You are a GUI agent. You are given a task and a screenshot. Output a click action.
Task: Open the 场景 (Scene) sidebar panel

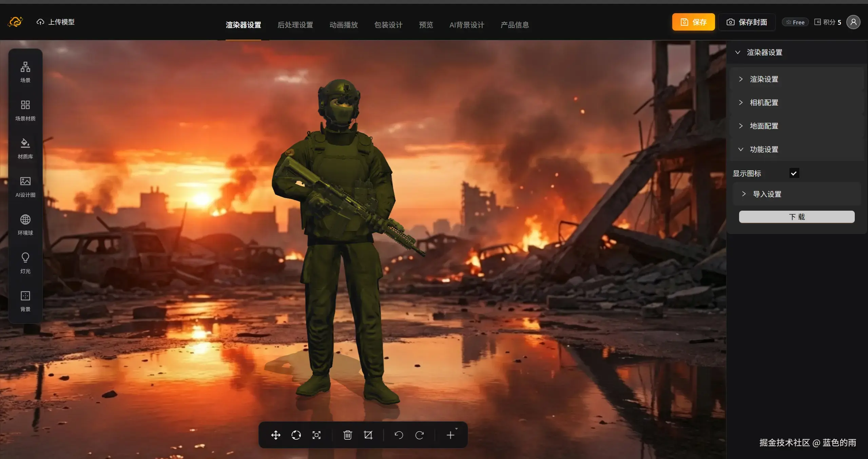[x=25, y=72]
